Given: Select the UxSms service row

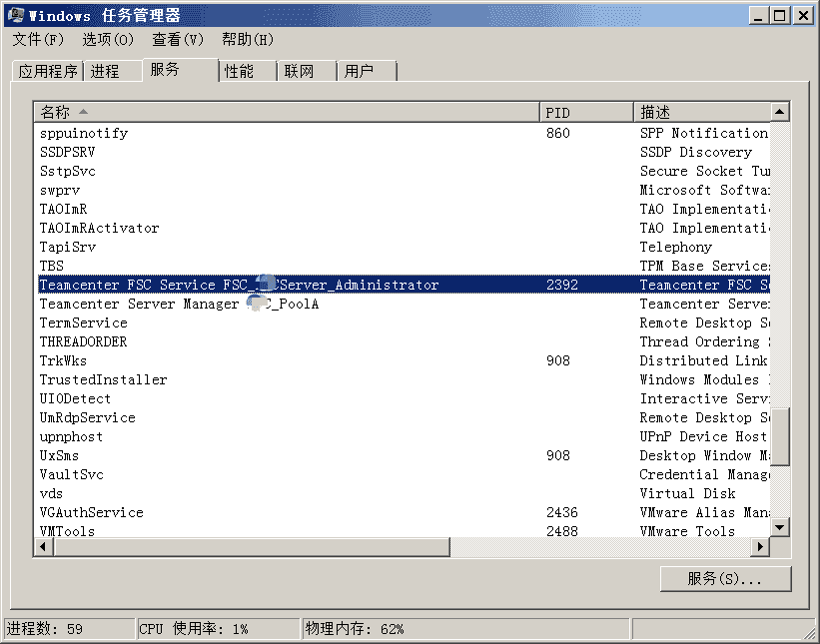Looking at the screenshot, I should 403,456.
